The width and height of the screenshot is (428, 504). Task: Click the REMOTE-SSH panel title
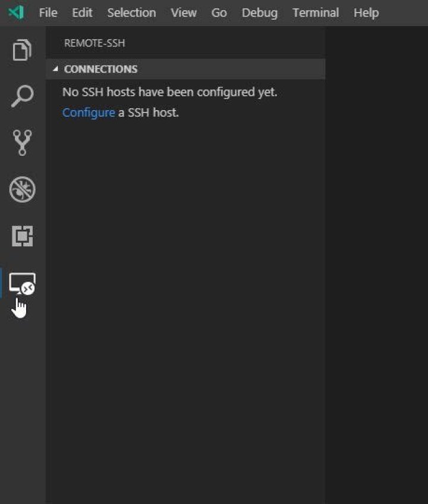[x=94, y=43]
